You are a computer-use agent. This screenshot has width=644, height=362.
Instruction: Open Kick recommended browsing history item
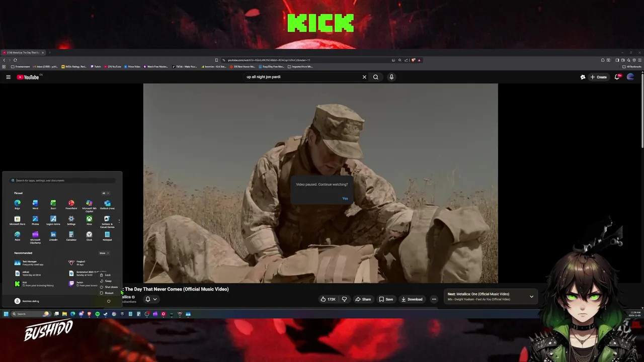coord(33,284)
